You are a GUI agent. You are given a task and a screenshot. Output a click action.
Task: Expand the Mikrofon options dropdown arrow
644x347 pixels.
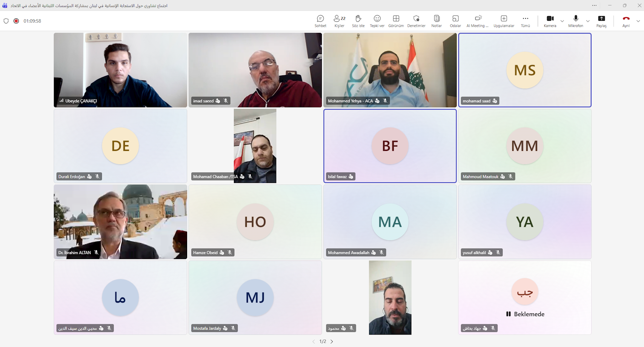click(588, 21)
